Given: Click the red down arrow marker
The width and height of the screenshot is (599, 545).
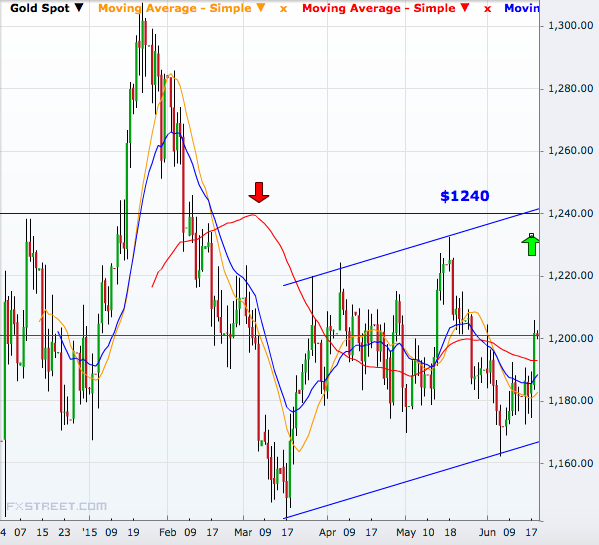Looking at the screenshot, I should pyautogui.click(x=259, y=192).
